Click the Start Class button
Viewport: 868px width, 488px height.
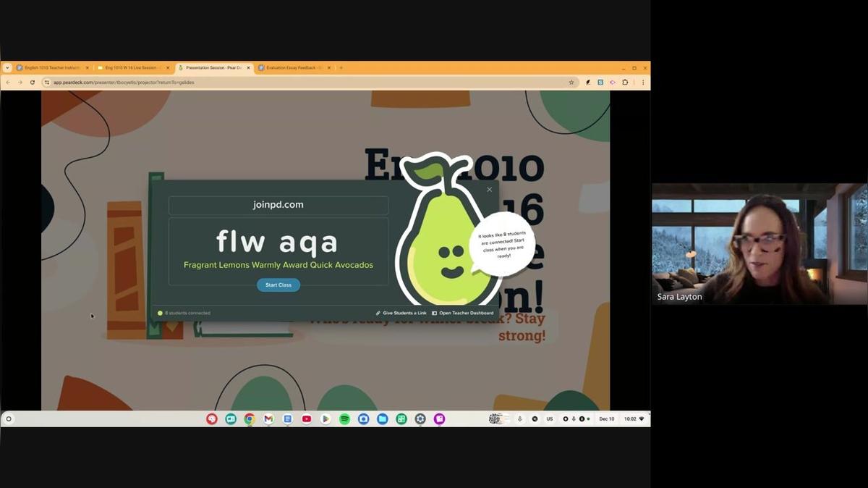278,285
